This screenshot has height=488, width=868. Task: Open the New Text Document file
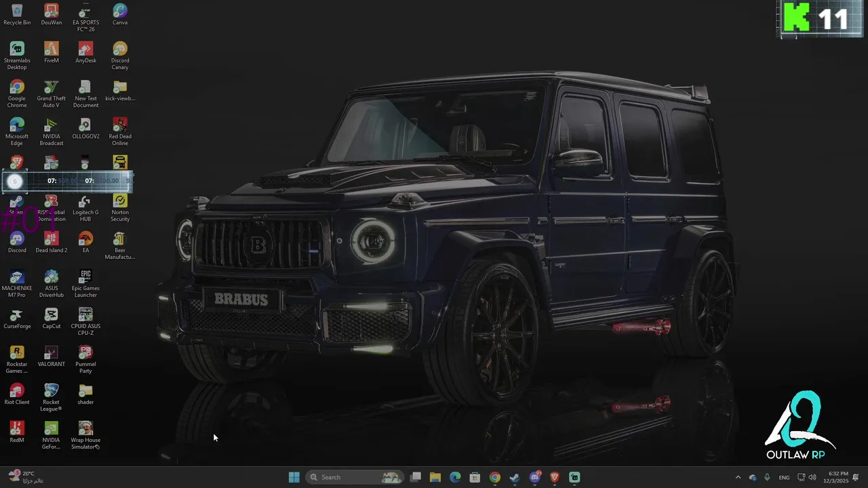click(85, 94)
